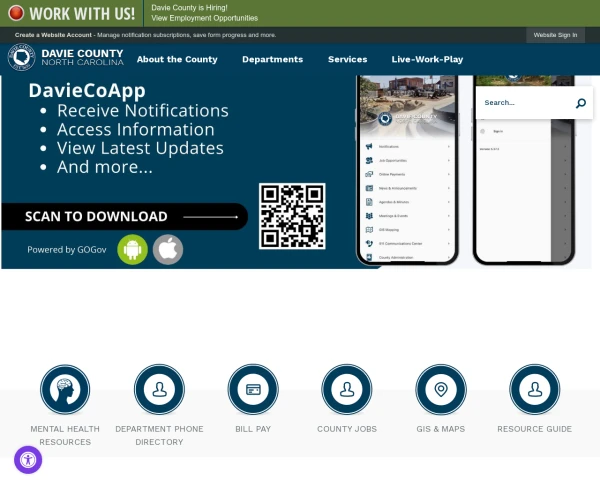Click Create a Website Account link
This screenshot has height=480, width=600.
[x=53, y=35]
